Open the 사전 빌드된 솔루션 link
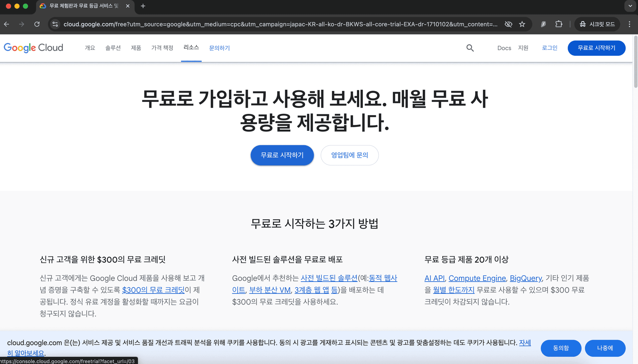The height and width of the screenshot is (364, 638). click(329, 278)
